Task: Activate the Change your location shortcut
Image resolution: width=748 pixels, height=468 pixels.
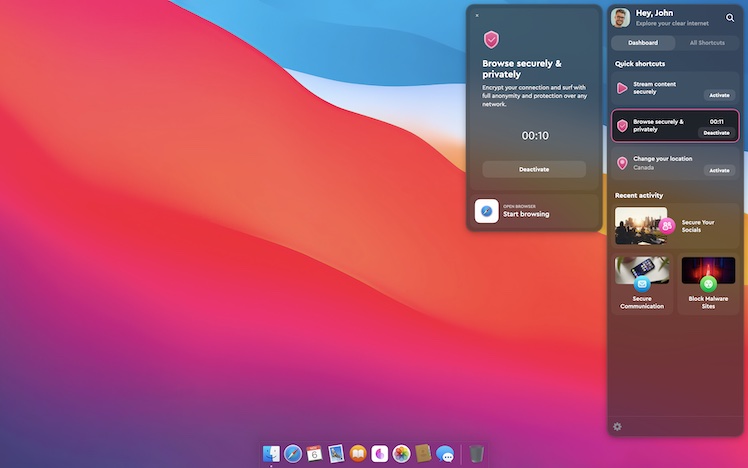Action: 719,170
